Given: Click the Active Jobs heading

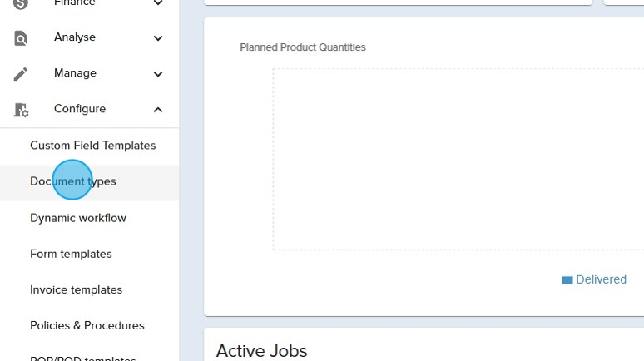Looking at the screenshot, I should coord(261,350).
